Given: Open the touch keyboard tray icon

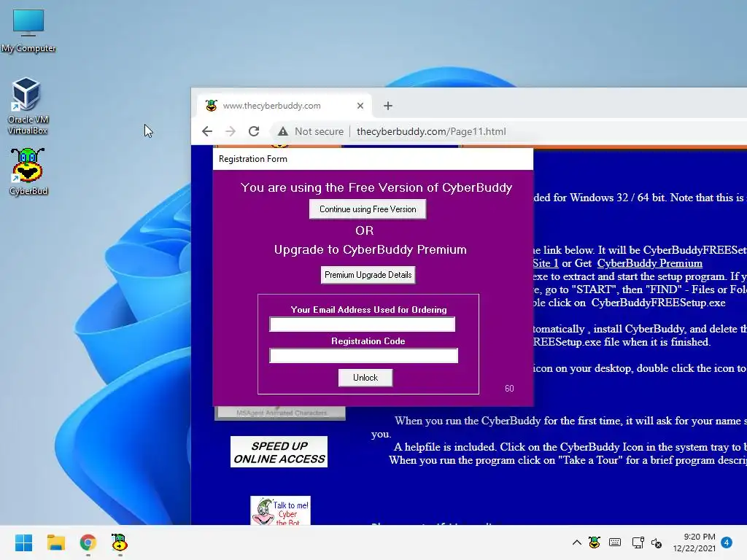Looking at the screenshot, I should click(615, 542).
